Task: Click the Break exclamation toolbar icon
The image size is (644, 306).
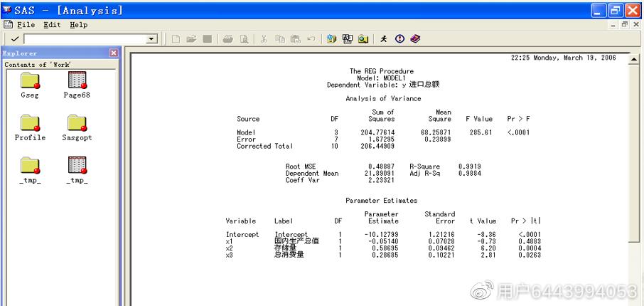Action: [x=399, y=39]
